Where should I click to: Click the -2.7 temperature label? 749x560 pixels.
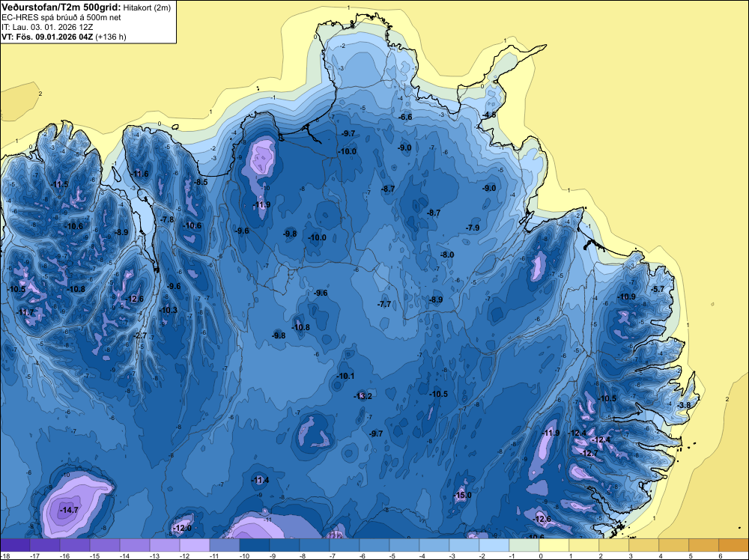pyautogui.click(x=140, y=335)
